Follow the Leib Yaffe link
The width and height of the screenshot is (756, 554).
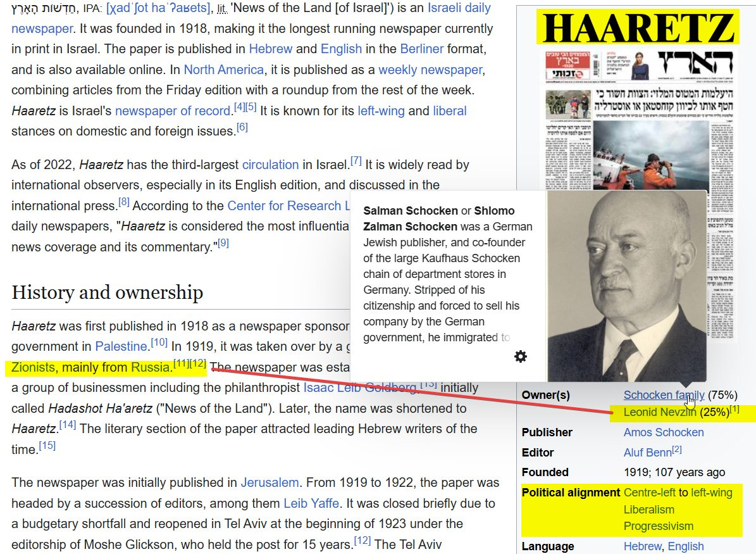coord(311,503)
